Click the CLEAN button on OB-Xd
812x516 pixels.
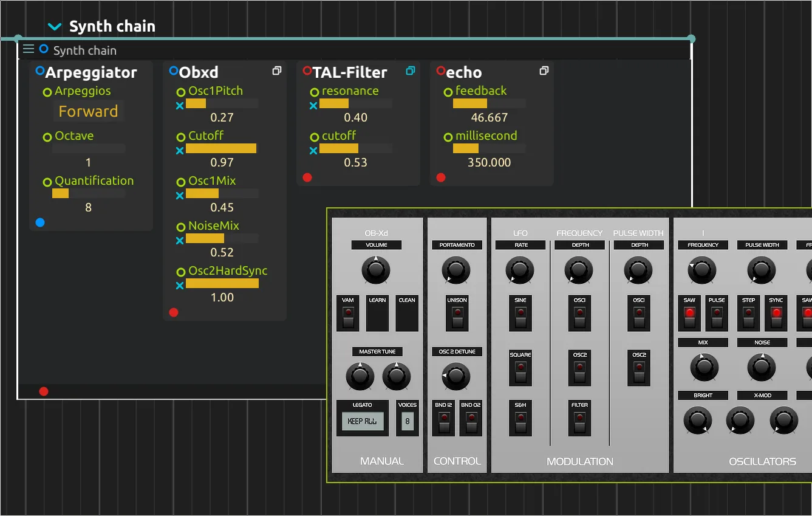(x=407, y=314)
